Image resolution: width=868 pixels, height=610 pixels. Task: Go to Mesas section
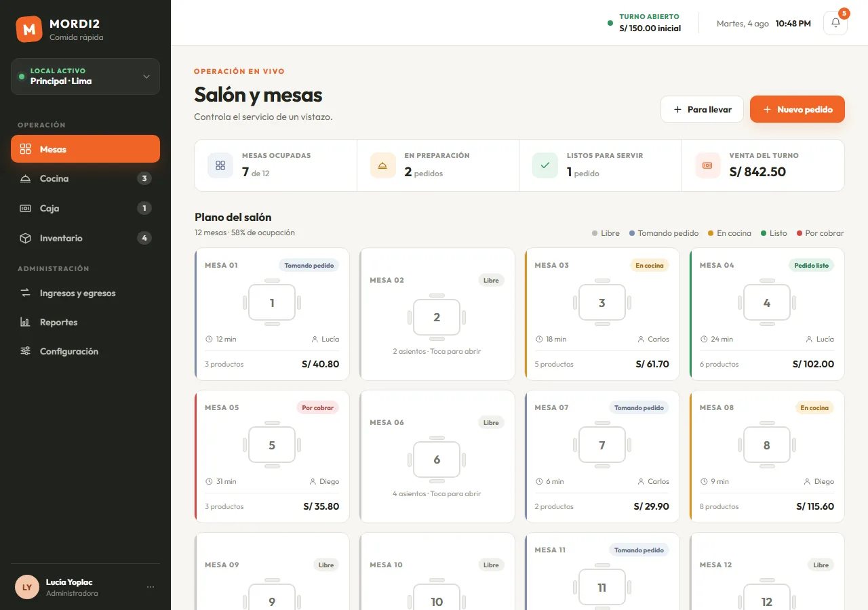85,149
